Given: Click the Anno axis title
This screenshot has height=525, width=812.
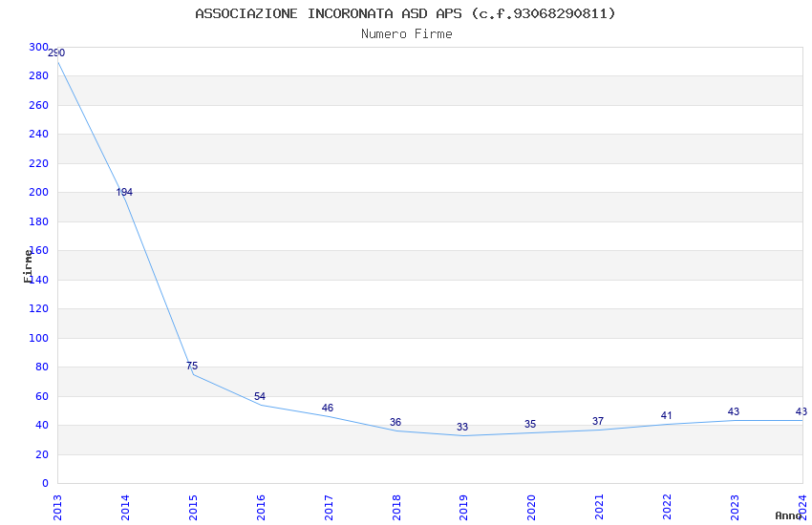Looking at the screenshot, I should click(788, 515).
